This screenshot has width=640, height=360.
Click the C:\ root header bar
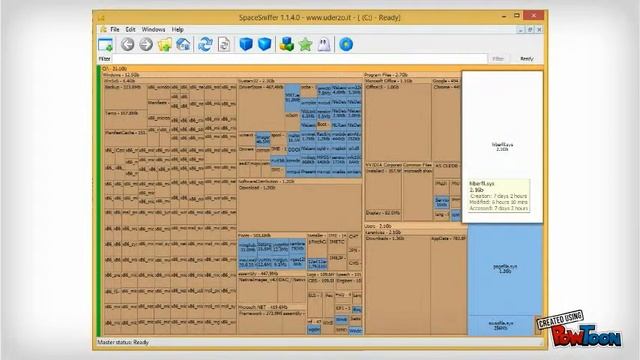click(322, 69)
